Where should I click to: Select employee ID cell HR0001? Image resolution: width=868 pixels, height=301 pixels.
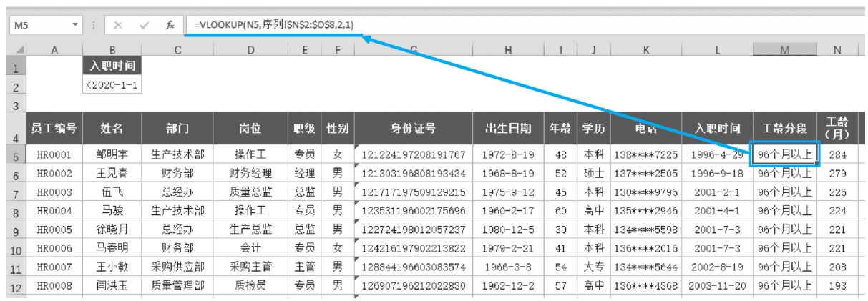pos(54,154)
